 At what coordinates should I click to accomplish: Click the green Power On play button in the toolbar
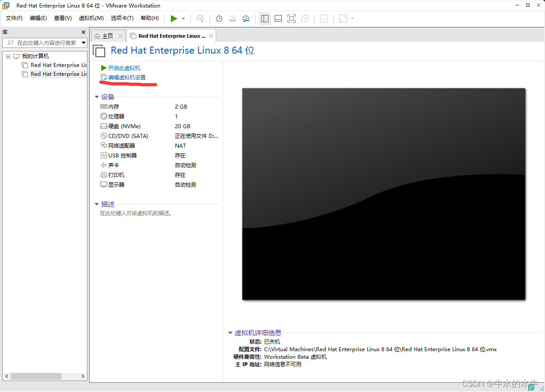174,19
